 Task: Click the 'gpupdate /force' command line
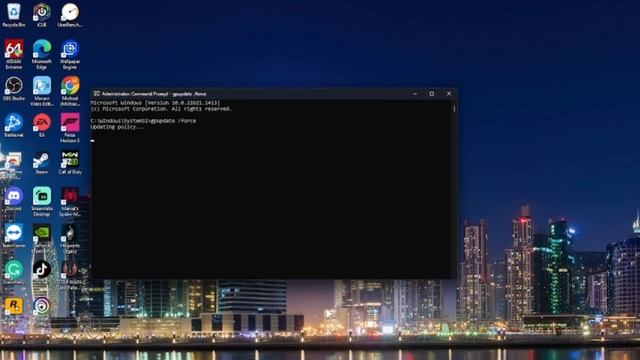143,121
